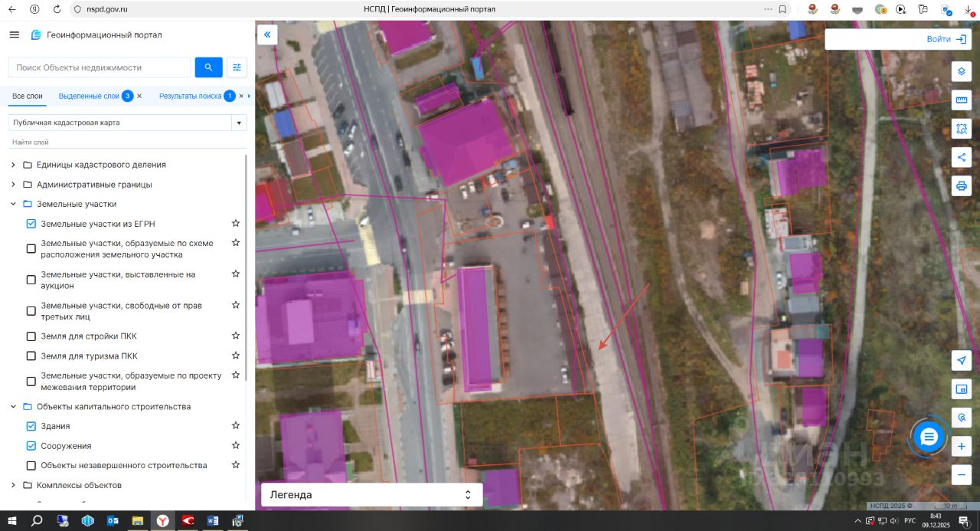This screenshot has width=980, height=531.
Task: Click the 'Найти слой' filter field
Action: click(128, 143)
